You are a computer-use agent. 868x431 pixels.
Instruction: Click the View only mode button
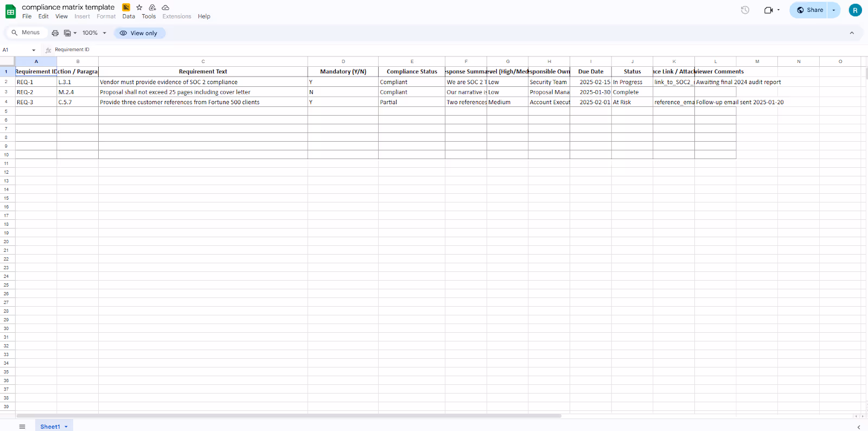point(139,33)
